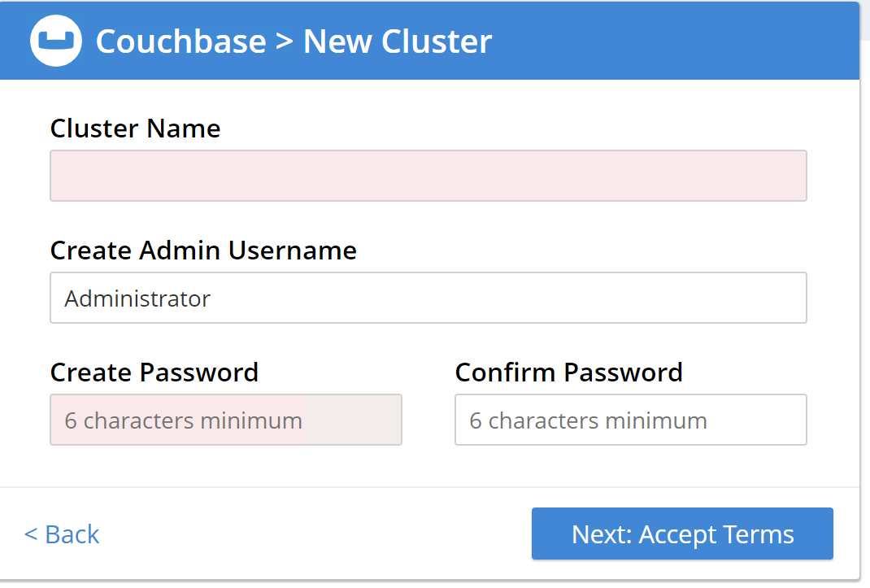
Task: Click the arrow separator in header title
Action: coord(284,41)
